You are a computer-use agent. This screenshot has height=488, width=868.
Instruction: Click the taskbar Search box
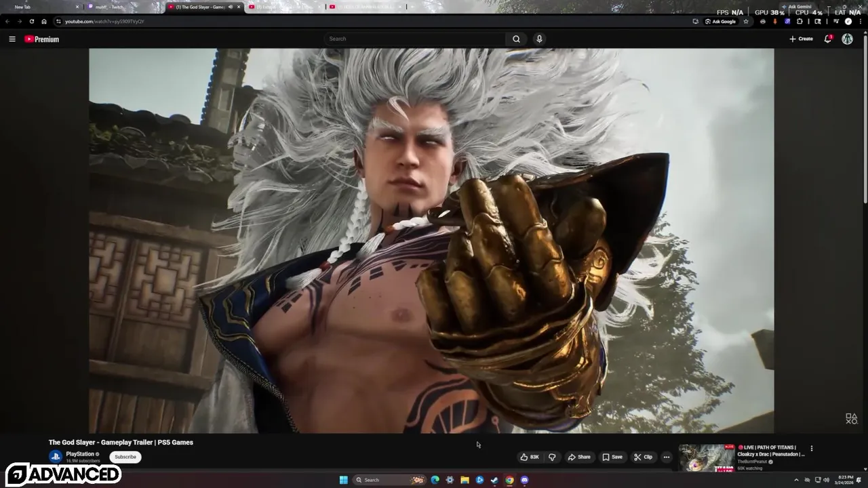click(389, 480)
